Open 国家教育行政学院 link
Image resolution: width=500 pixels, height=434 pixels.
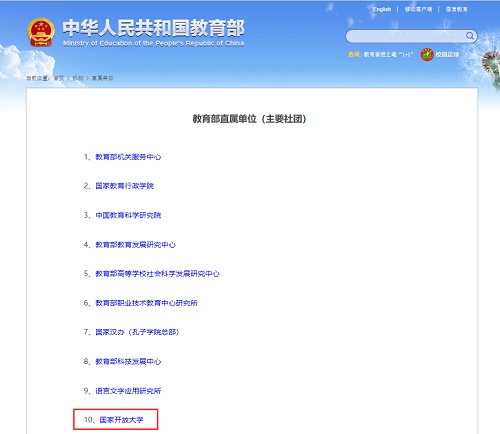tap(124, 186)
